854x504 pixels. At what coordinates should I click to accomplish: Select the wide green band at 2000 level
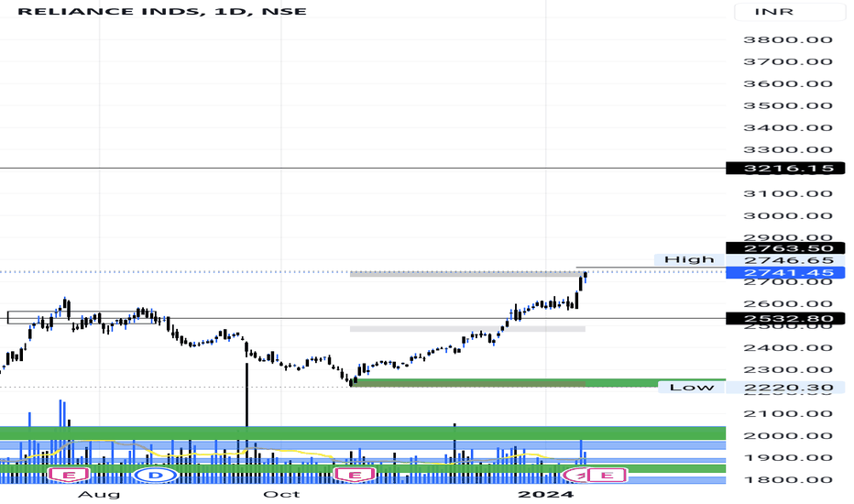(x=363, y=433)
